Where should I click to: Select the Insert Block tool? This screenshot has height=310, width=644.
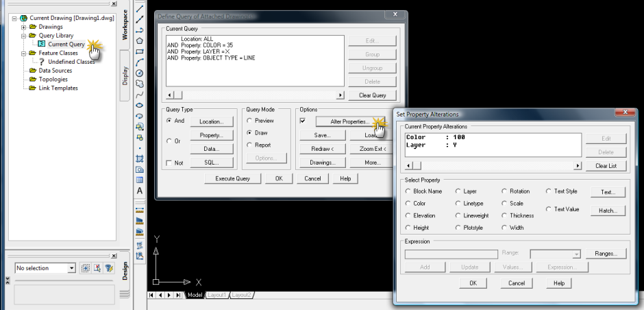140,127
